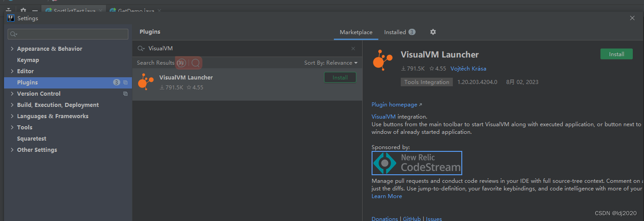Click the Sponsored by: label
This screenshot has height=221, width=644.
click(x=390, y=147)
